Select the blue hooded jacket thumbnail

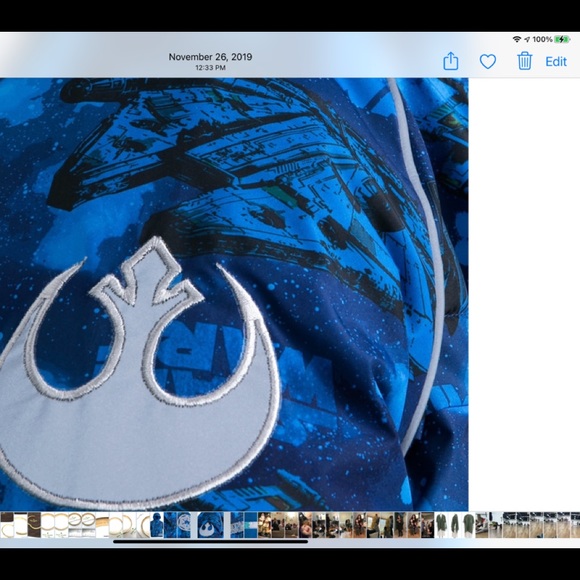click(x=156, y=525)
